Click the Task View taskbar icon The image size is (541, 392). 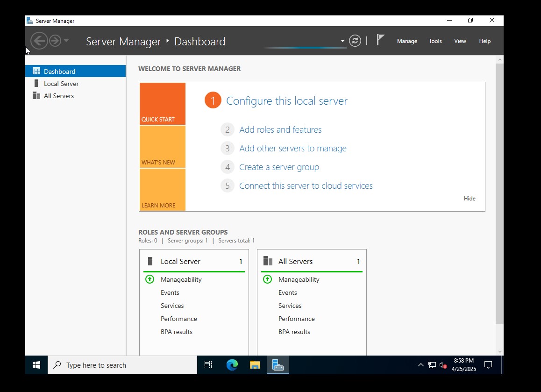[x=208, y=365]
